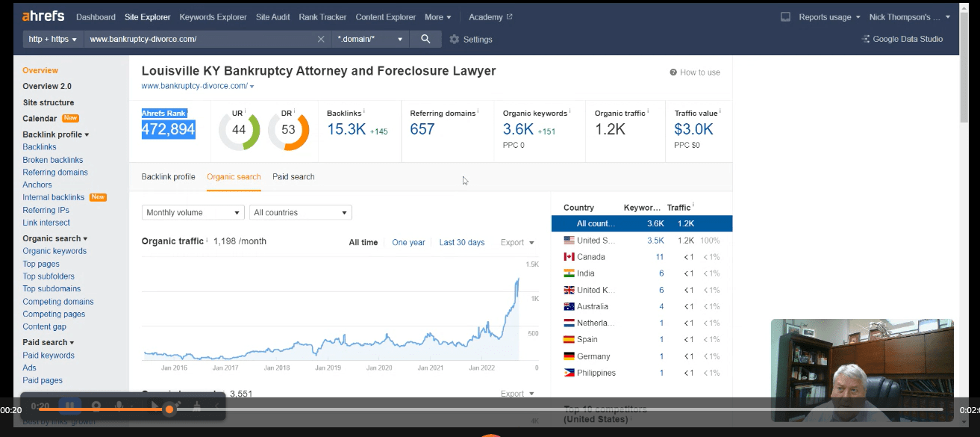
Task: Open the Organic traffic Export dropdown
Action: click(x=517, y=242)
